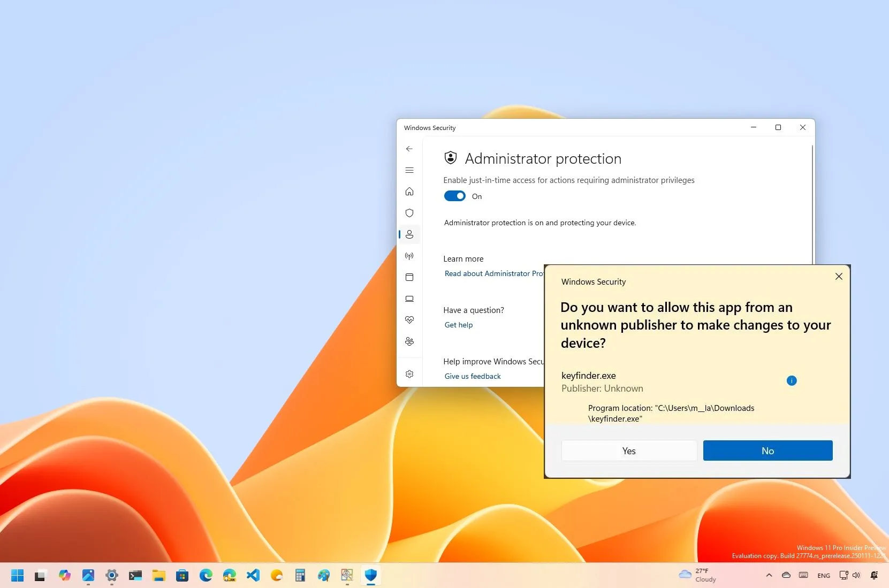The width and height of the screenshot is (889, 588).
Task: Click Yes to allow keyfinder.exe
Action: click(x=628, y=450)
